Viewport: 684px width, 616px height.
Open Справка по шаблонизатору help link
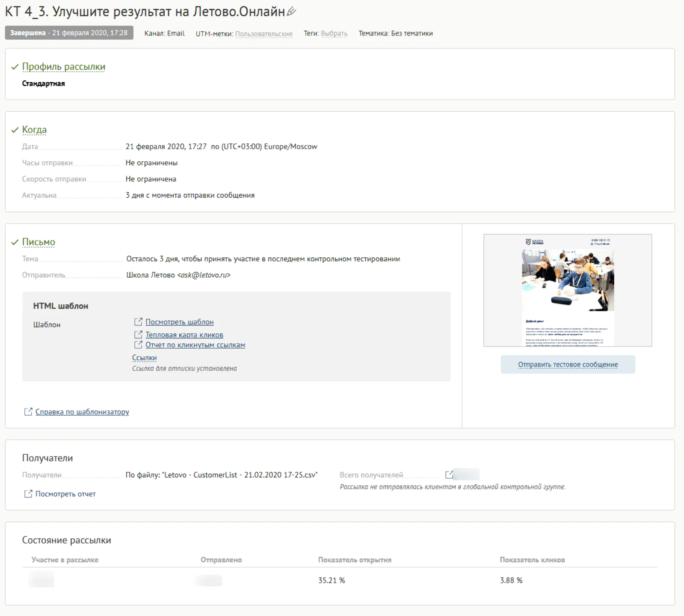[x=82, y=412]
